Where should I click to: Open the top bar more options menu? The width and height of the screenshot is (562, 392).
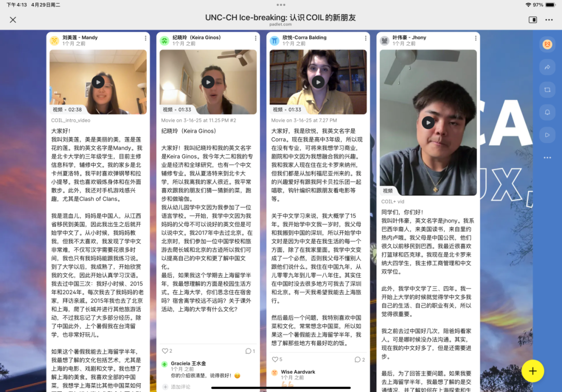(549, 20)
